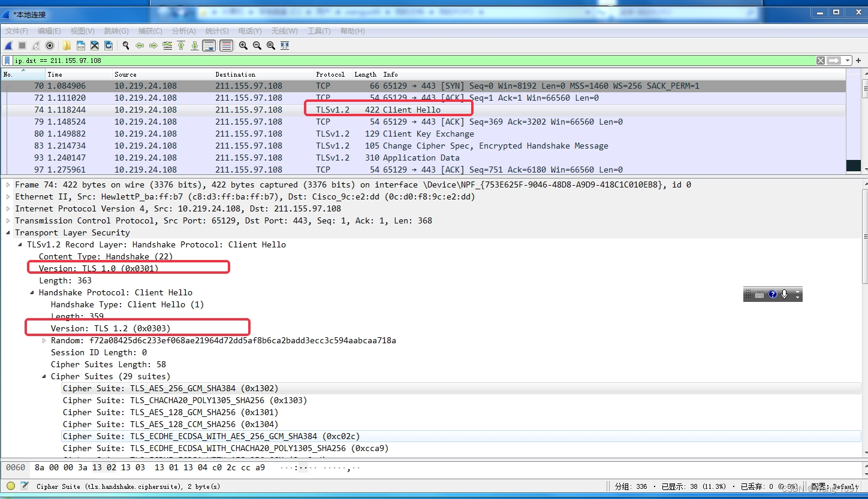Open capture options dialog

tap(50, 46)
